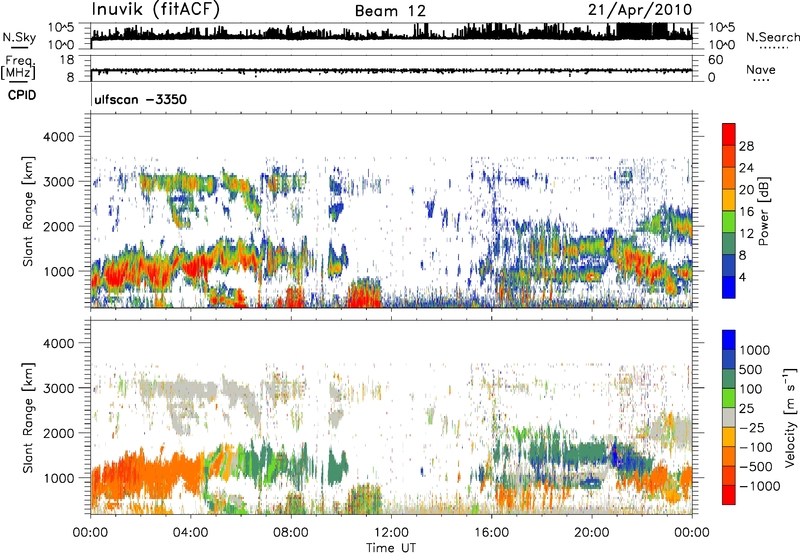Click the '2000' tick on velocity panel
Image resolution: width=800 pixels, height=554 pixels.
click(x=58, y=433)
